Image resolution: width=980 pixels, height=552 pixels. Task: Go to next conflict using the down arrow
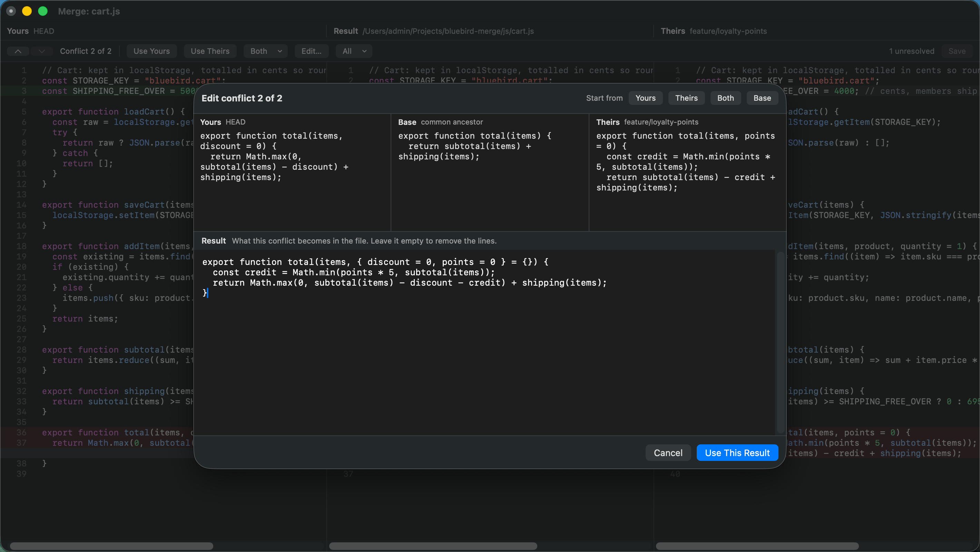[42, 51]
